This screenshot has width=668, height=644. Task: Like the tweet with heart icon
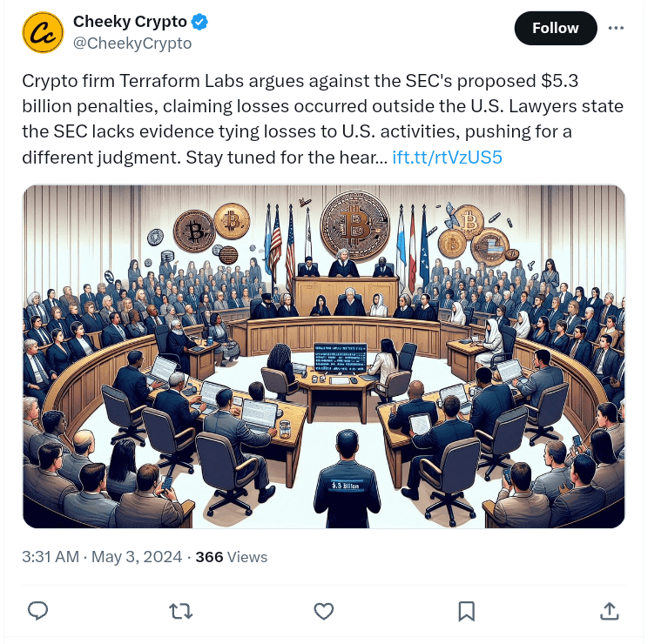[324, 611]
